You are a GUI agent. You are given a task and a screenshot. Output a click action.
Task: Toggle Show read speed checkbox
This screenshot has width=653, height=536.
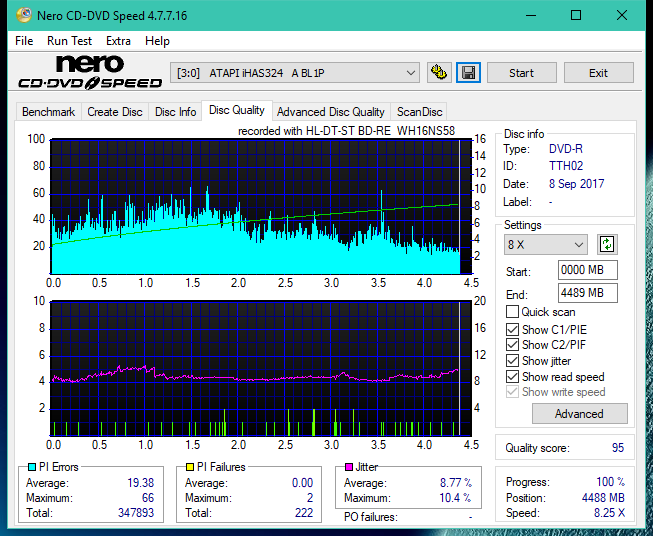pyautogui.click(x=512, y=376)
